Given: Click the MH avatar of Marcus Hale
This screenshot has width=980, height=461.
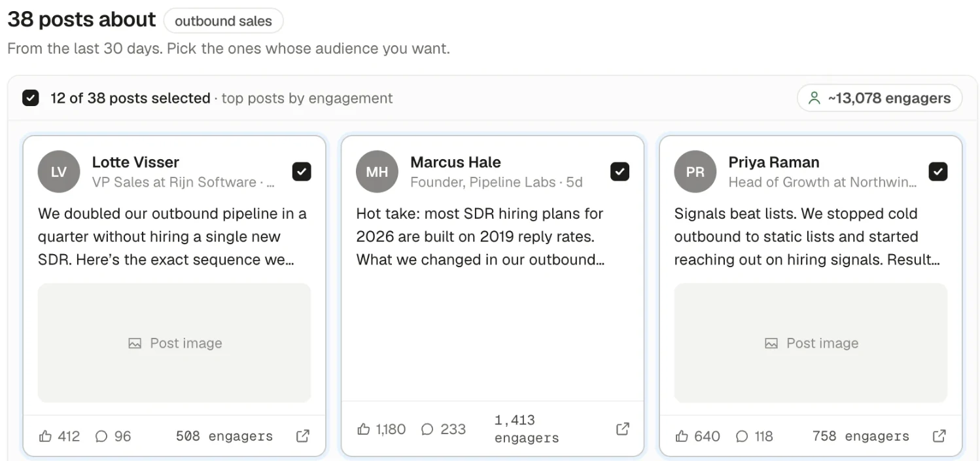Looking at the screenshot, I should [x=377, y=172].
